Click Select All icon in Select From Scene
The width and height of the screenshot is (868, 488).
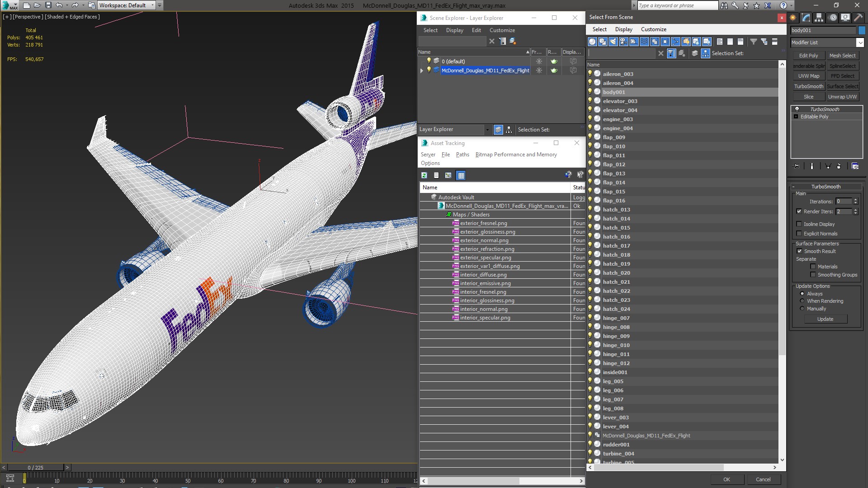click(x=720, y=42)
